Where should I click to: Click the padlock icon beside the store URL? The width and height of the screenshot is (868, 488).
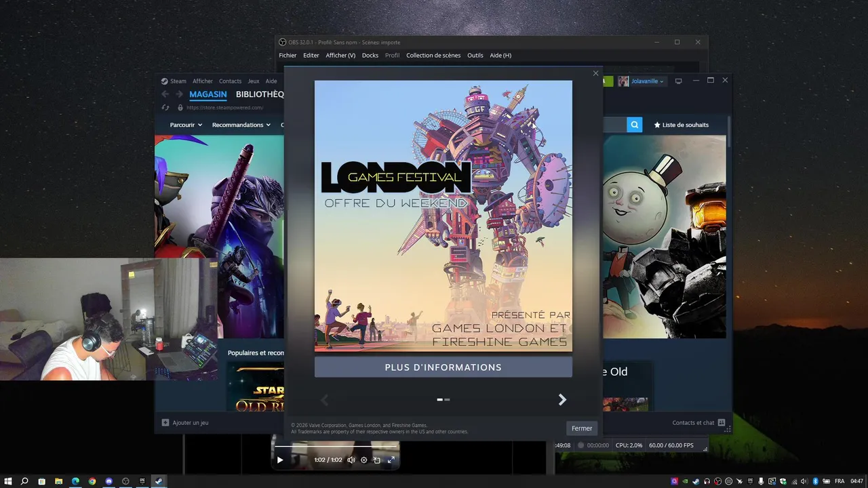point(180,107)
